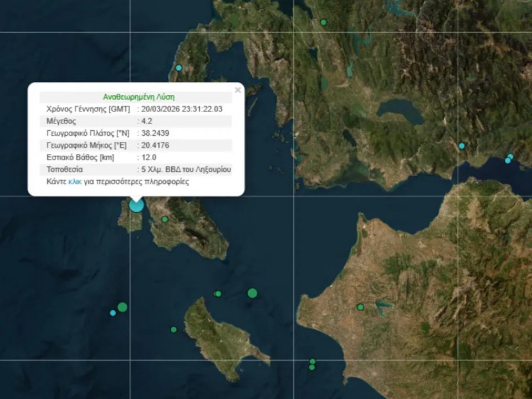
Task: Close the Αναθεωρημένη Λύση popup
Action: click(x=238, y=90)
